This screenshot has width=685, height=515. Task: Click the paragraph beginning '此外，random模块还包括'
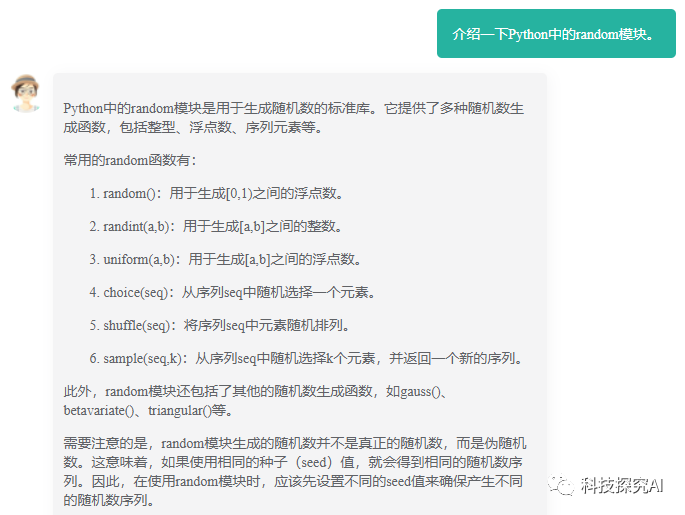coord(256,401)
